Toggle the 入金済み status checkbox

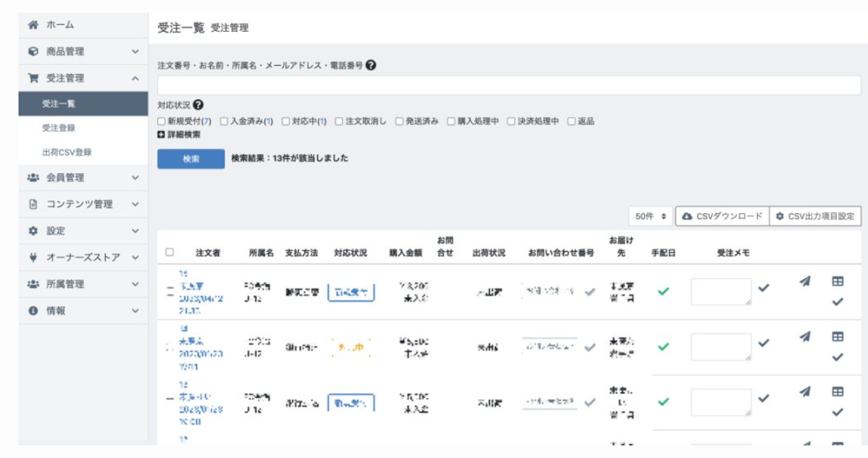[x=224, y=121]
